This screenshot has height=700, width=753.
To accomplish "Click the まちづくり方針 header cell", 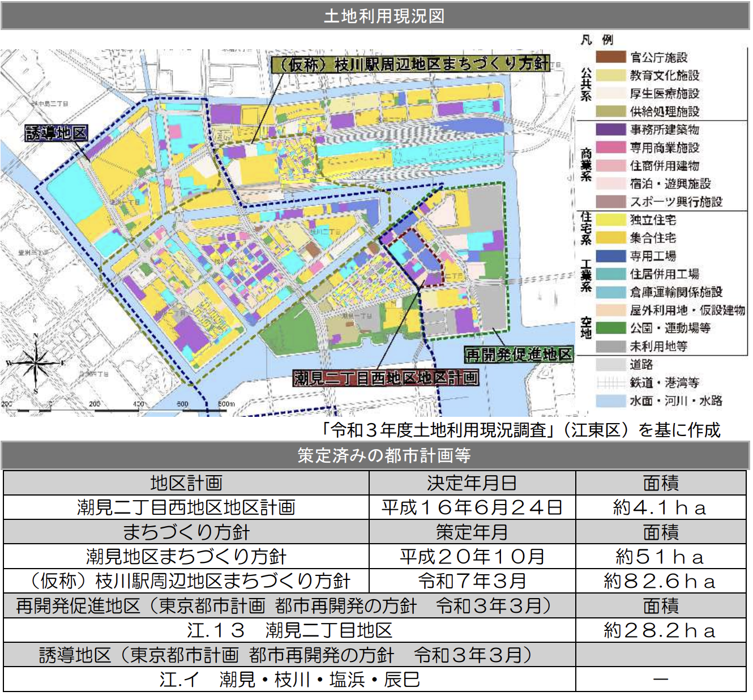I will [x=186, y=532].
